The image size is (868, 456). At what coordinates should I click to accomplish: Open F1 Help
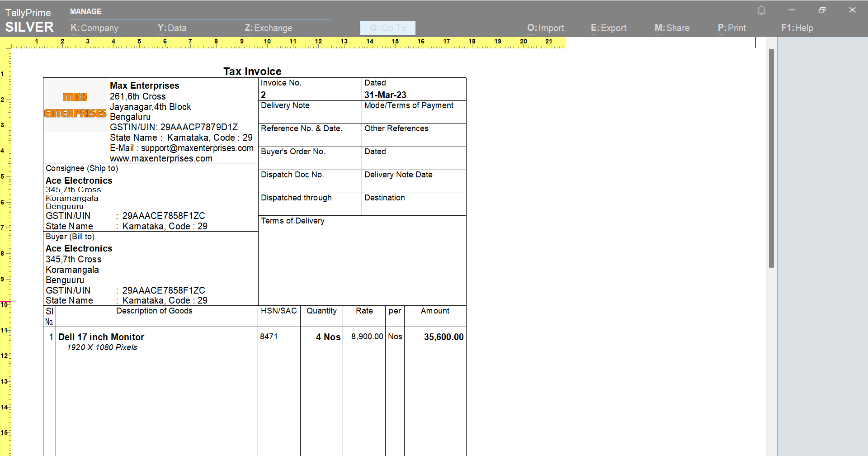pyautogui.click(x=797, y=28)
